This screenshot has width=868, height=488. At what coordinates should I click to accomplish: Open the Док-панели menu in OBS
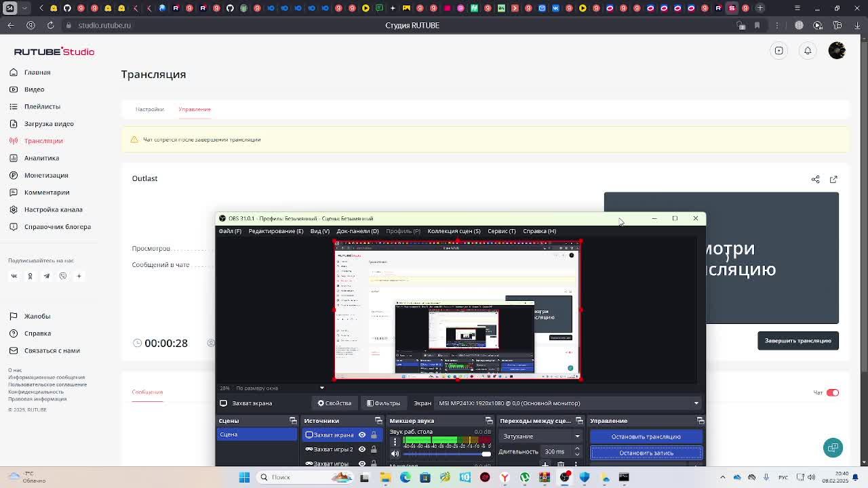(357, 231)
